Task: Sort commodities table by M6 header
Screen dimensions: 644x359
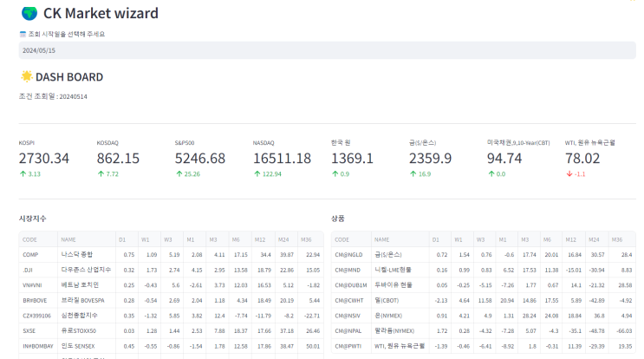Action: click(551, 239)
